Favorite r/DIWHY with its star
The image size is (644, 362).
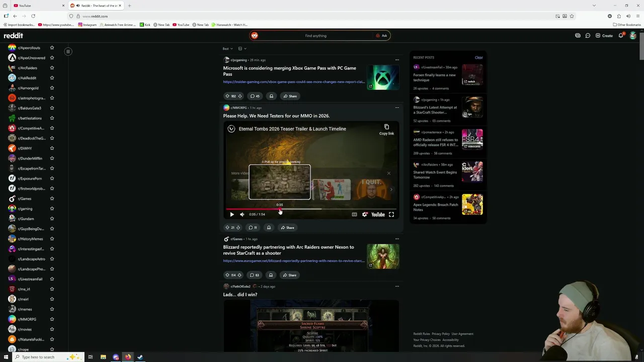pos(52,148)
